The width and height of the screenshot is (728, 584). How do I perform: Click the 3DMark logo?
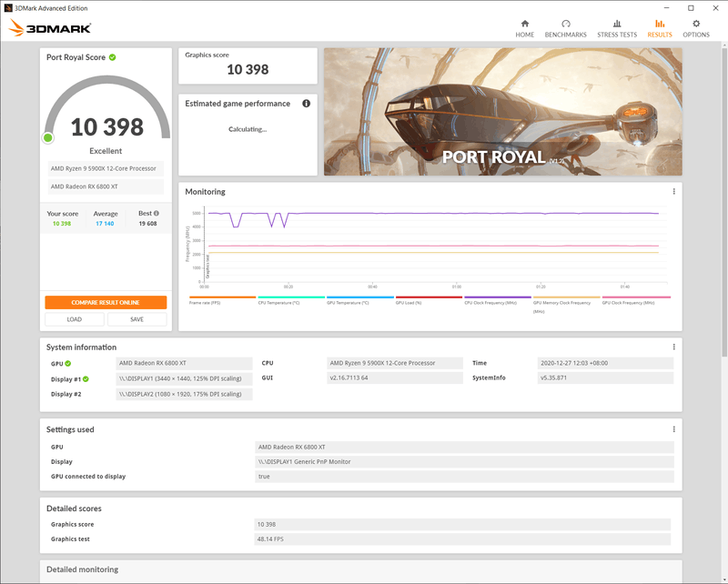pos(50,28)
